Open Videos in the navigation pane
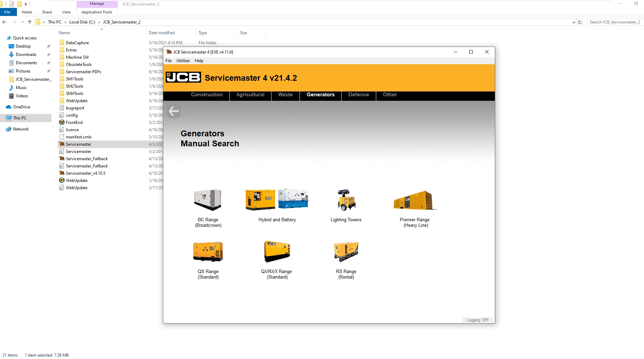The image size is (644, 359). (x=22, y=96)
